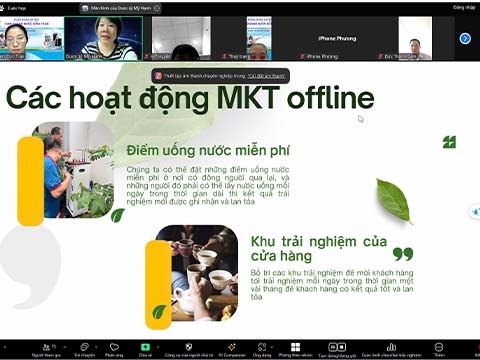Open the Chat panel icon
480x360 pixels.
[x=85, y=347]
